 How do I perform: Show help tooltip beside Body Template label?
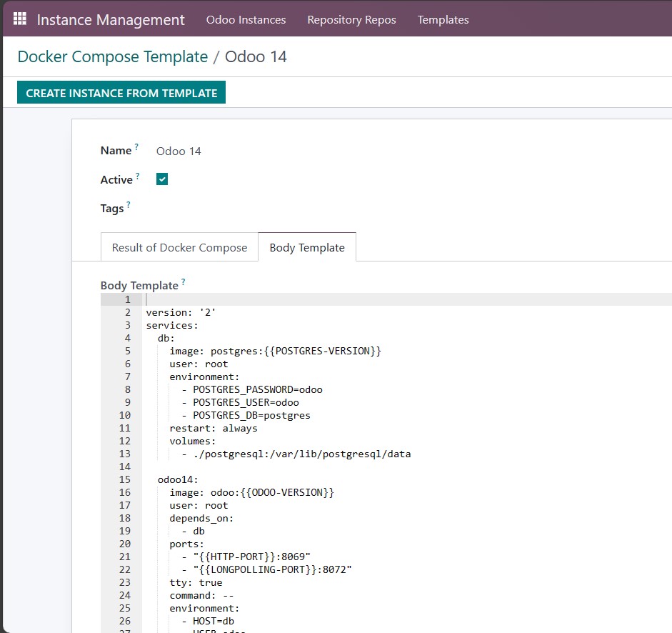pos(183,281)
